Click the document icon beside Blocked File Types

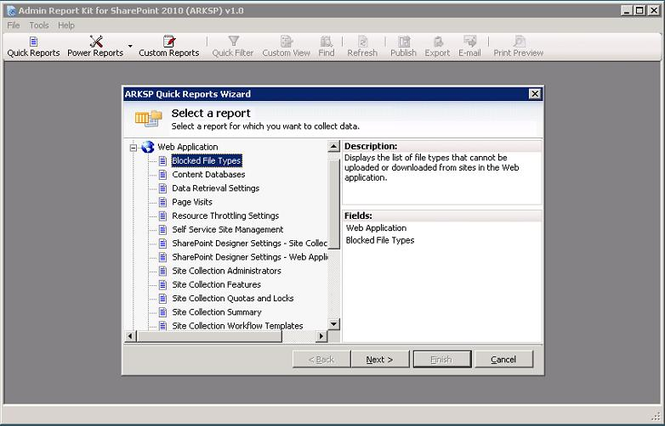[x=163, y=161]
